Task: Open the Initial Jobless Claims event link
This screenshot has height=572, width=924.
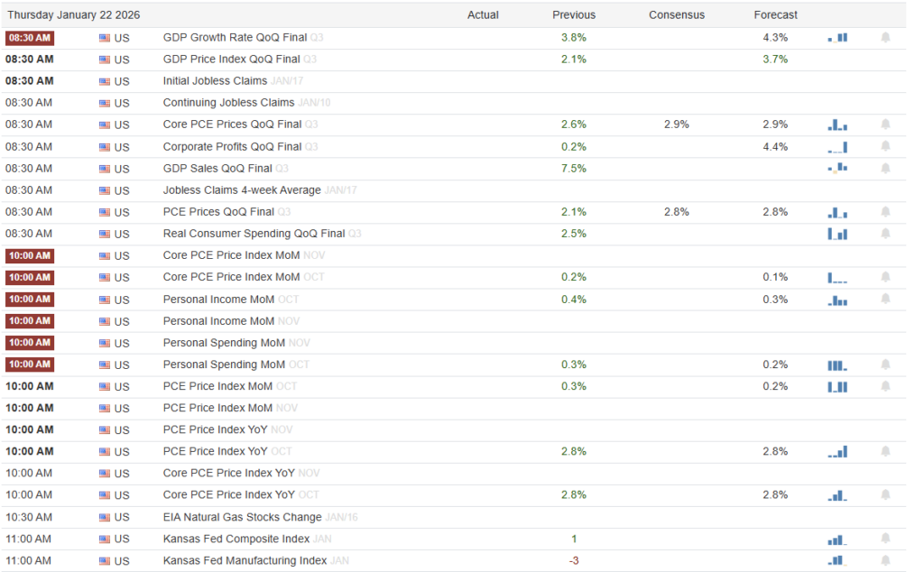Action: click(215, 81)
